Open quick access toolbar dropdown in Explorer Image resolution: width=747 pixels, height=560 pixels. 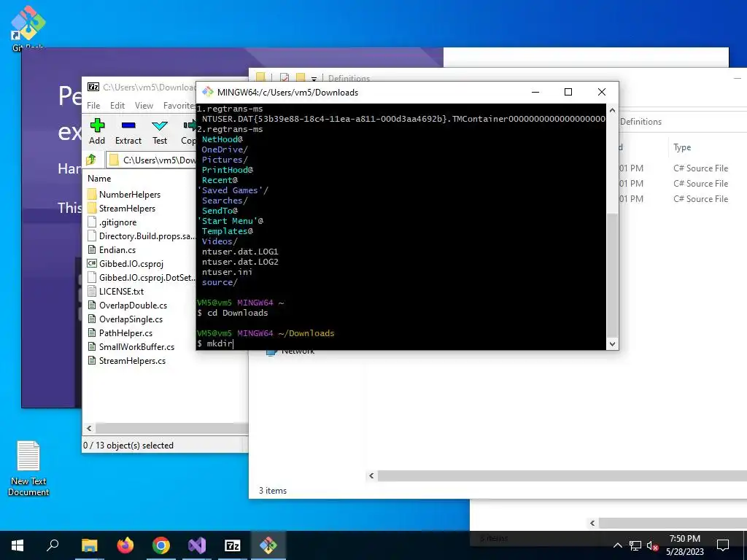coord(314,79)
